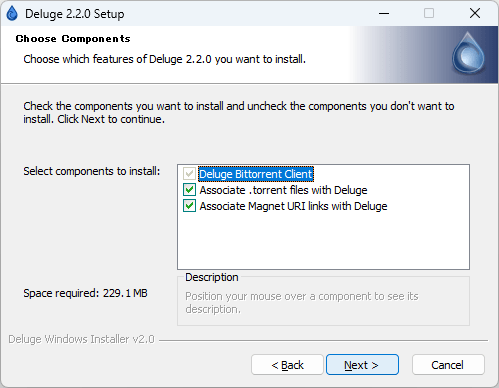Close the Deluge 2.2.0 Setup window
This screenshot has height=388, width=499.
pyautogui.click(x=475, y=14)
